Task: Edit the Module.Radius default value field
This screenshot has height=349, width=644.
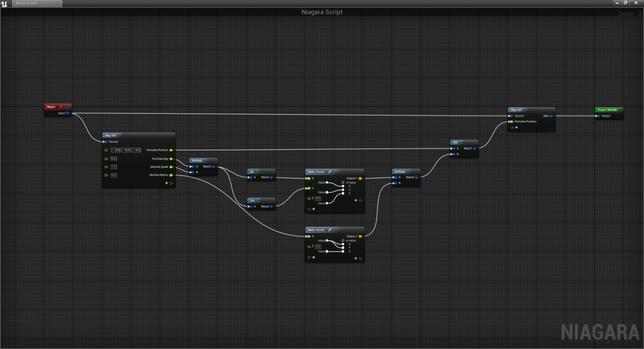Action: [x=113, y=175]
